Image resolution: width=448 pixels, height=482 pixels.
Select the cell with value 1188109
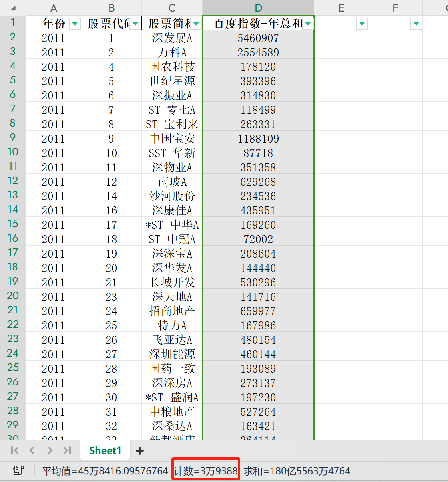tap(258, 139)
